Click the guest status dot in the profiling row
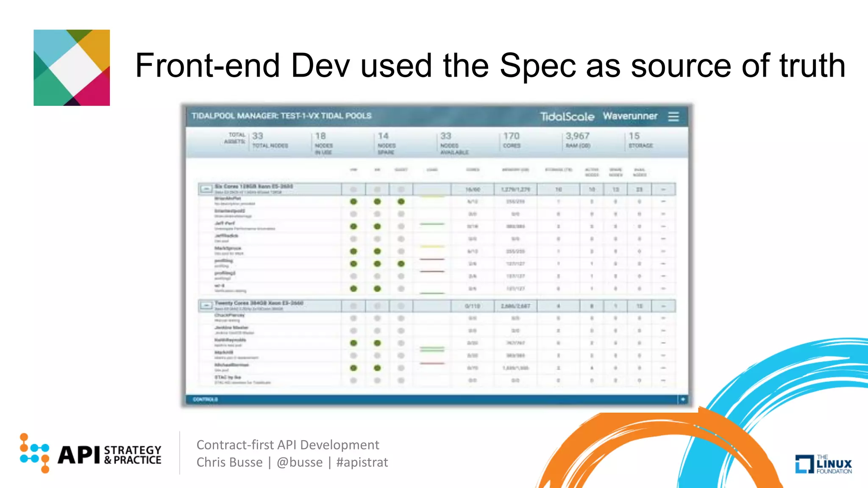 (401, 264)
